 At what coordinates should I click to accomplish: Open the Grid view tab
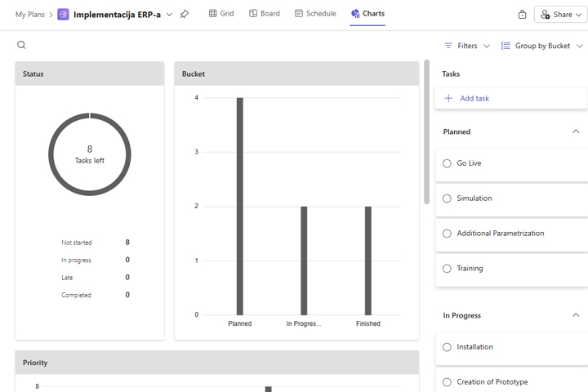(221, 14)
